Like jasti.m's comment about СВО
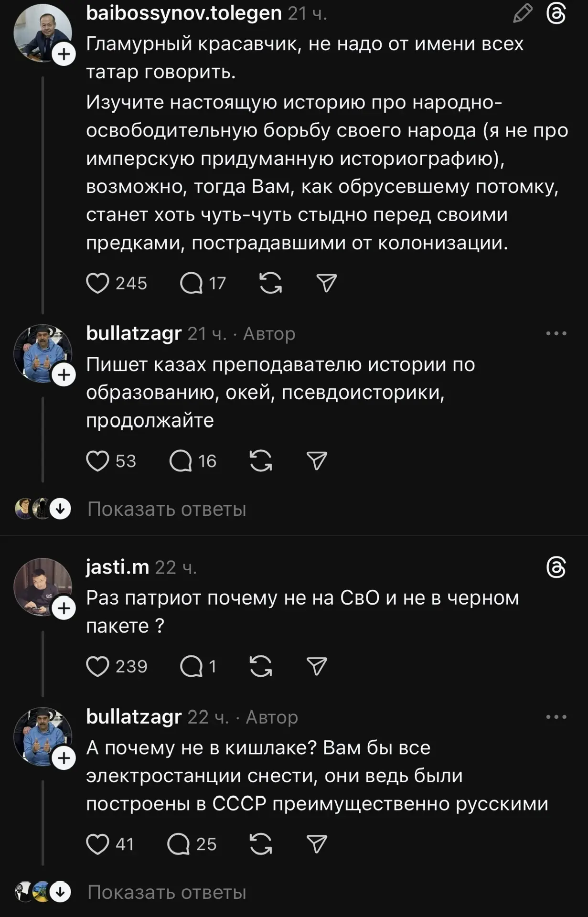Image resolution: width=588 pixels, height=917 pixels. [97, 666]
